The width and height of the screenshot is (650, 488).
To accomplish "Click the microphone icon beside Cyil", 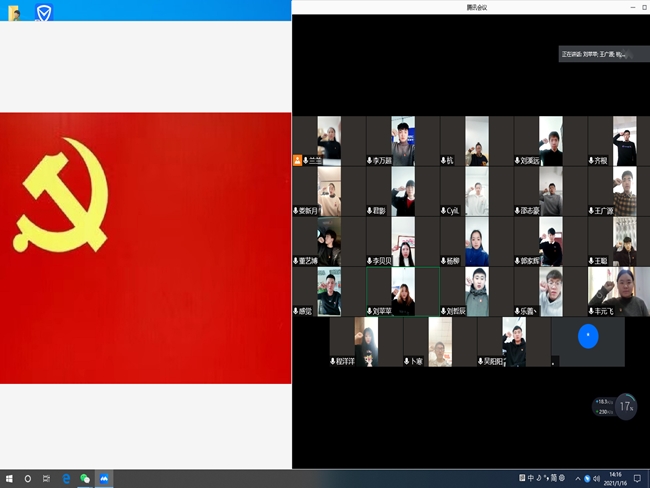I will pyautogui.click(x=443, y=211).
